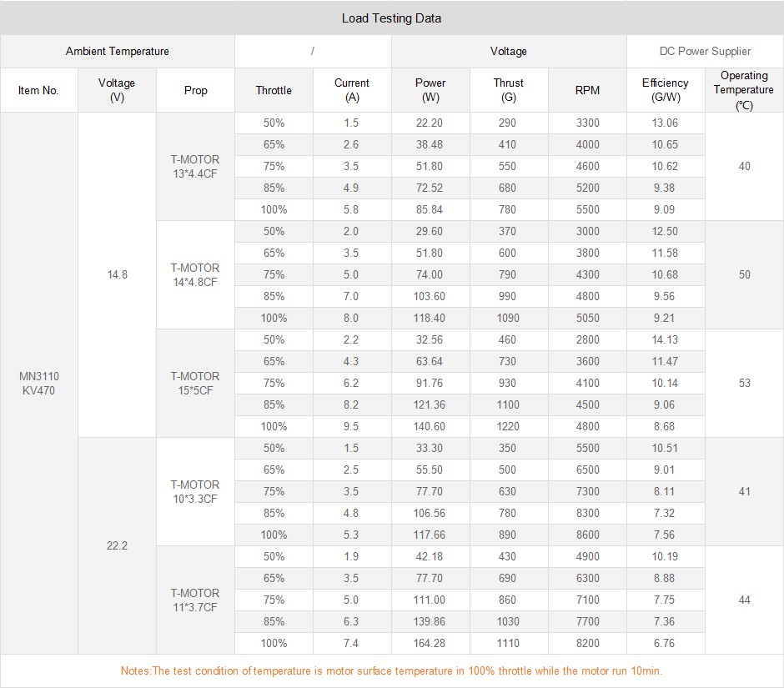Select the 14.13 efficiency value
The image size is (784, 688).
tap(665, 339)
